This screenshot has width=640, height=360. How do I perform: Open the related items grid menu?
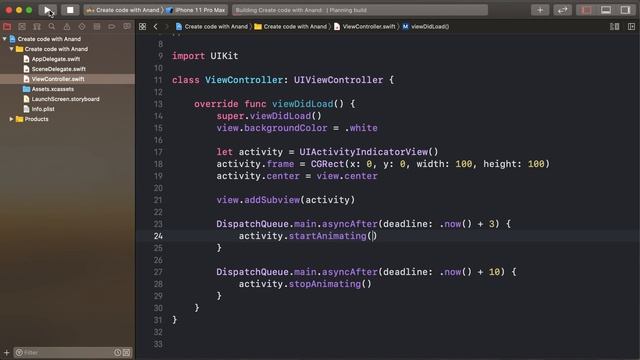[x=142, y=27]
